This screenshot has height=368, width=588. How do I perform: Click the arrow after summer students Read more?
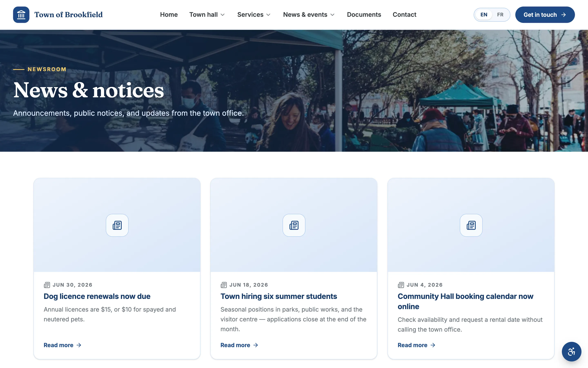pos(256,345)
